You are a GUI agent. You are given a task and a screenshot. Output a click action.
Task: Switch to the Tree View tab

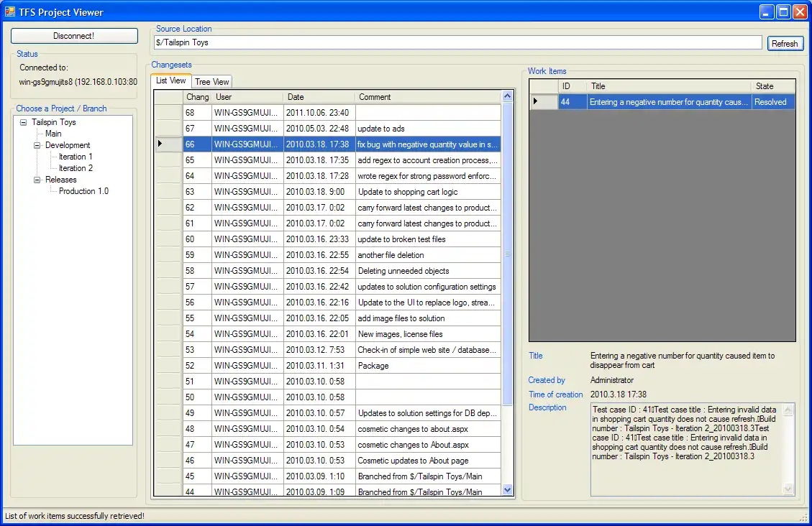(212, 82)
